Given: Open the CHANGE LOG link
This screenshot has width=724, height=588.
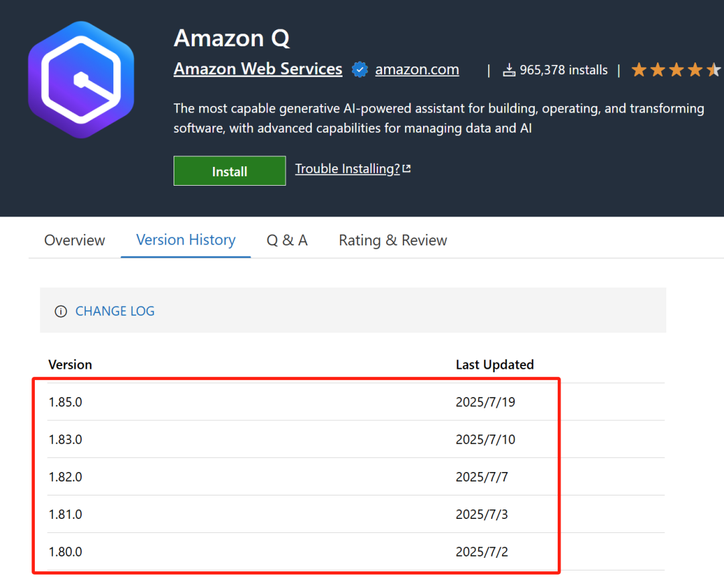Looking at the screenshot, I should [115, 311].
